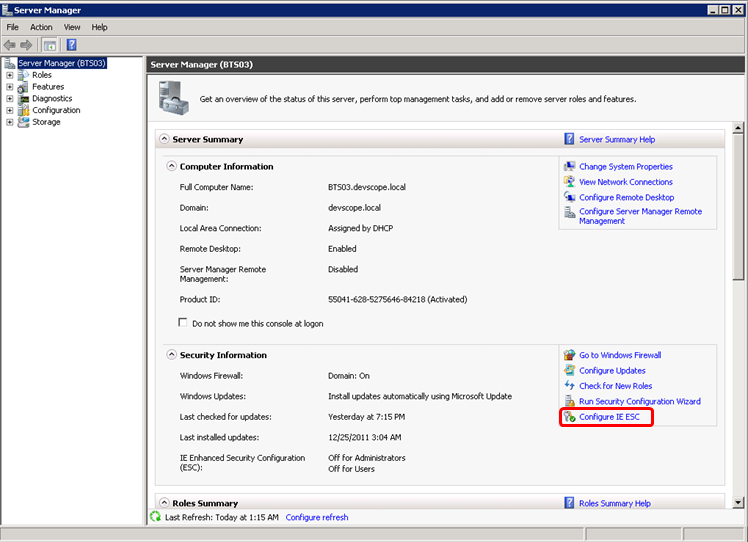Click the Check for New Roles icon

(x=569, y=386)
